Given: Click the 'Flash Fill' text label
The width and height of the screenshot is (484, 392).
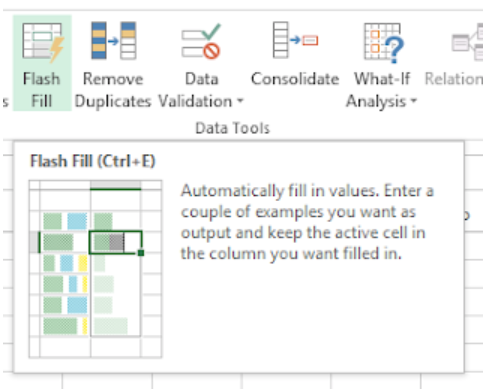Looking at the screenshot, I should [x=42, y=90].
